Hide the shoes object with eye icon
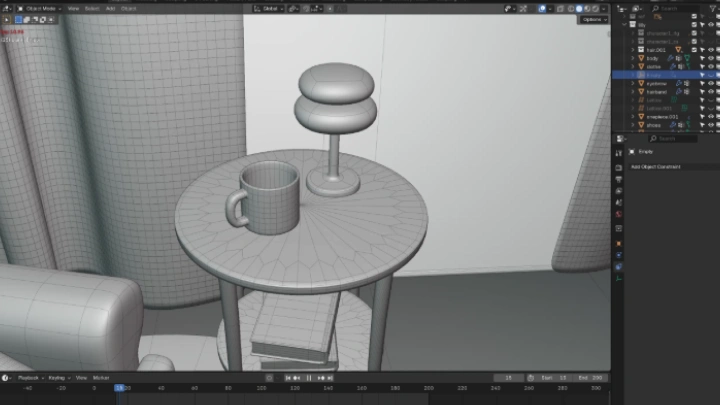Image resolution: width=720 pixels, height=405 pixels. pyautogui.click(x=711, y=125)
